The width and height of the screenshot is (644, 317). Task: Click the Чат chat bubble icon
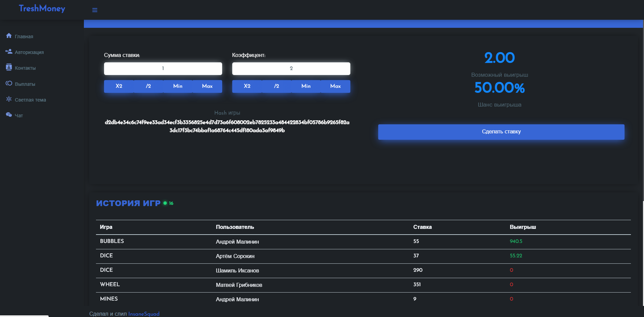[9, 115]
